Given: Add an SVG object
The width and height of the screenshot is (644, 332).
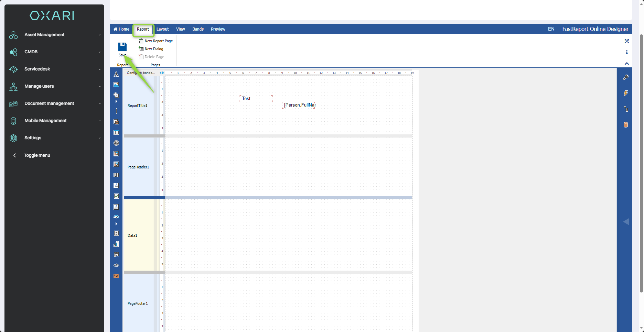Looking at the screenshot, I should pyautogui.click(x=116, y=276).
